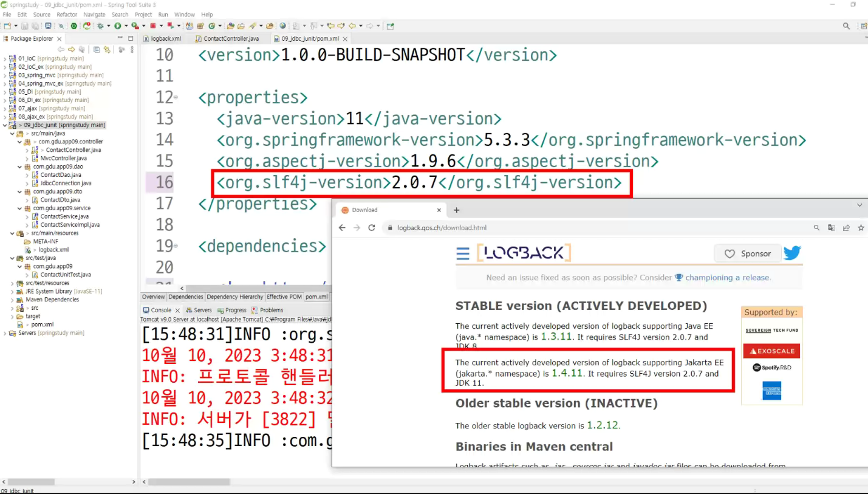Close the pom.xml editor tab
868x494 pixels.
click(344, 38)
